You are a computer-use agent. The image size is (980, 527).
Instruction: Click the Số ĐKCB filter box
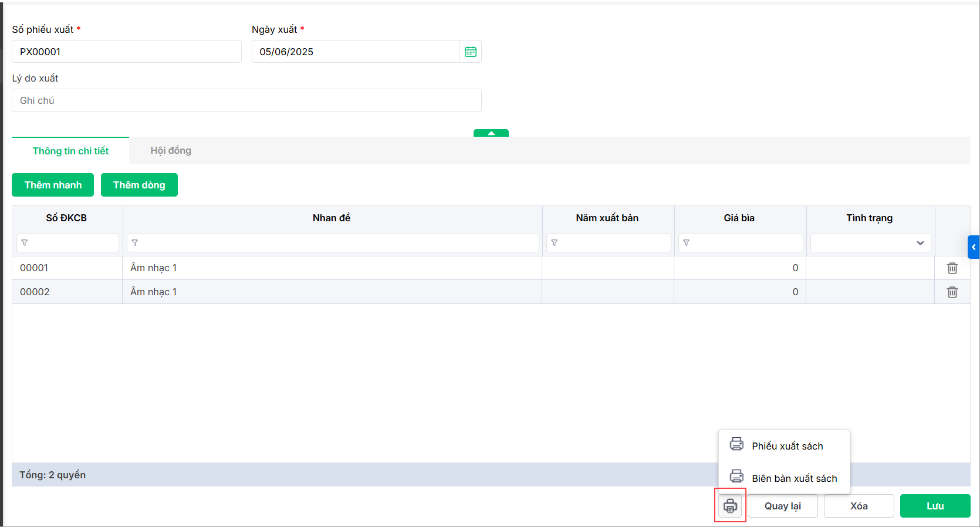pos(67,243)
